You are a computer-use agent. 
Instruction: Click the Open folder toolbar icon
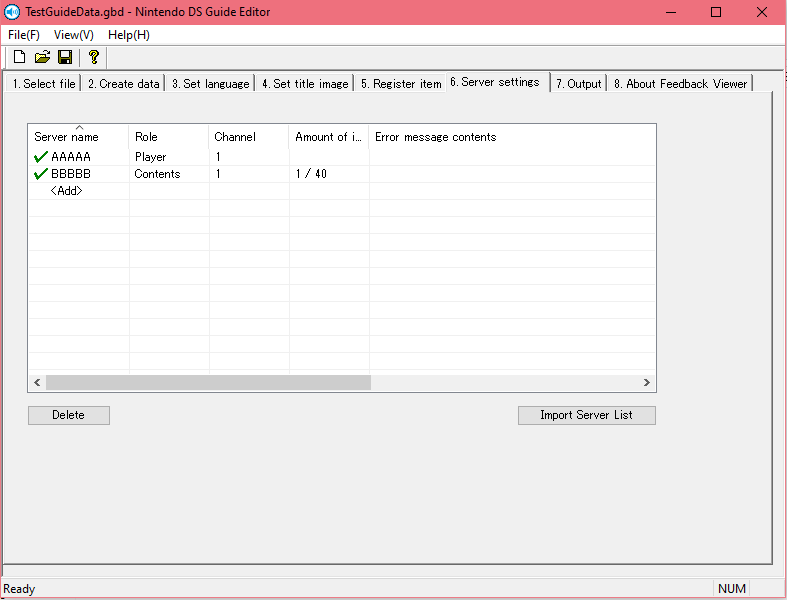[x=42, y=57]
